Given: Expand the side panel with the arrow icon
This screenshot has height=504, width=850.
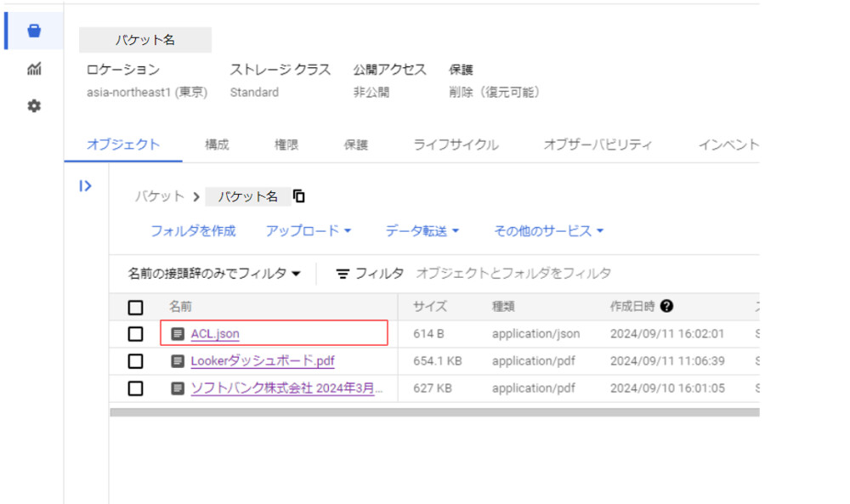Looking at the screenshot, I should 84,187.
